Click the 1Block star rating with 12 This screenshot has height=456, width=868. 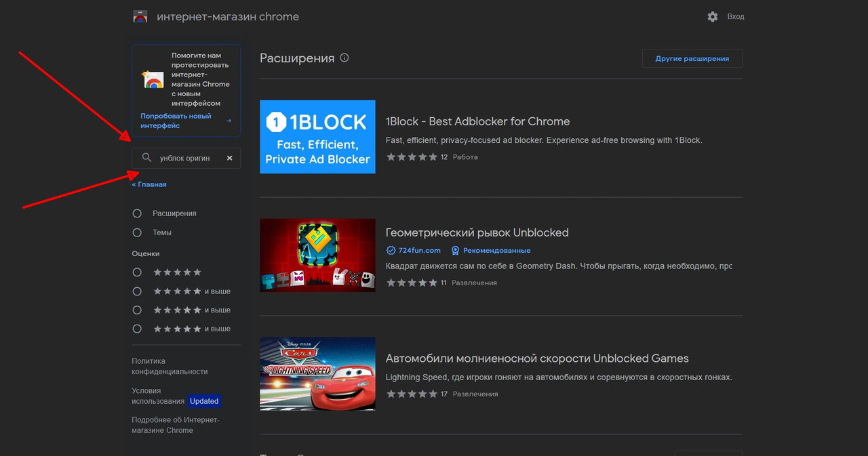coord(417,157)
